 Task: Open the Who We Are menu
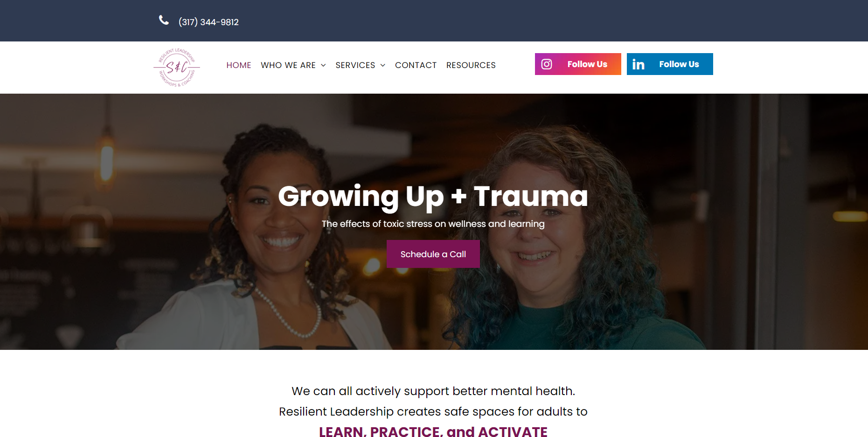[x=288, y=65]
